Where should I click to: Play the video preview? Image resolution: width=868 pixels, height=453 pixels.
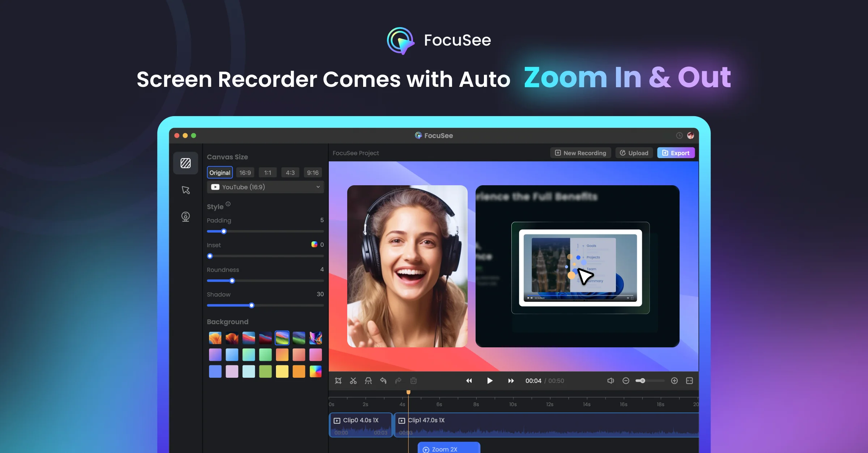(x=490, y=381)
